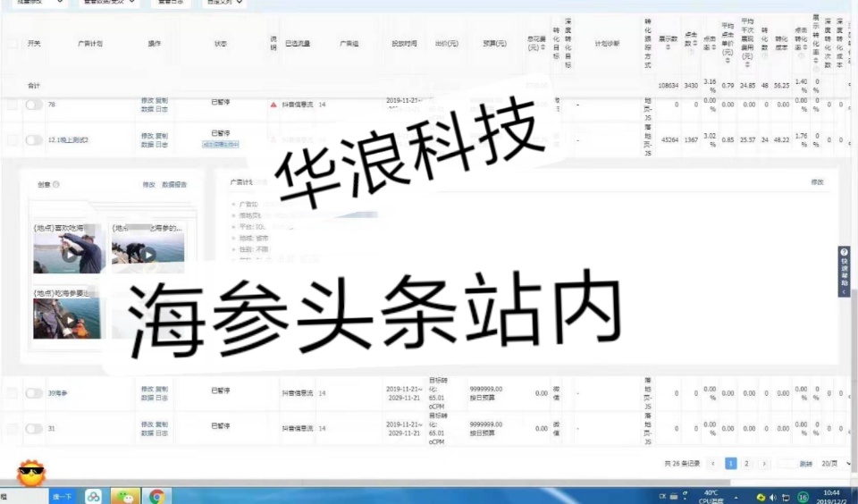
Task: Toggle the switch for ad plan 78
Action: [34, 105]
